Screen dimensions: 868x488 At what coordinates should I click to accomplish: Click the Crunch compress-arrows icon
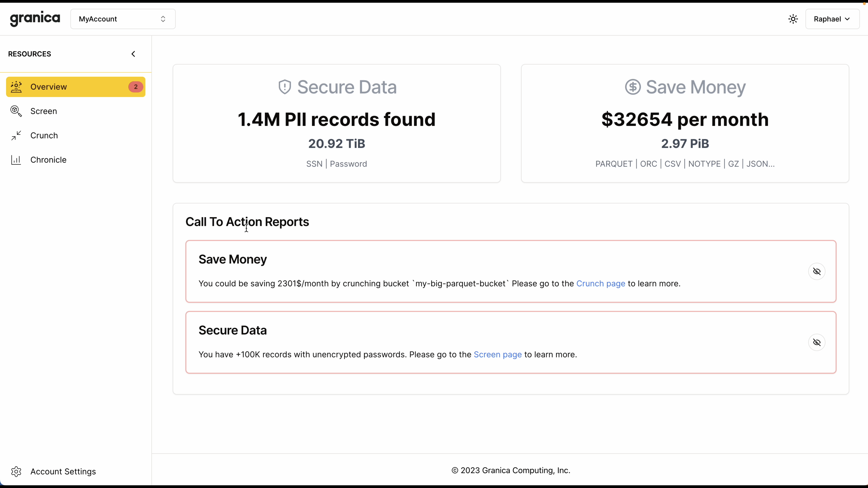(16, 135)
